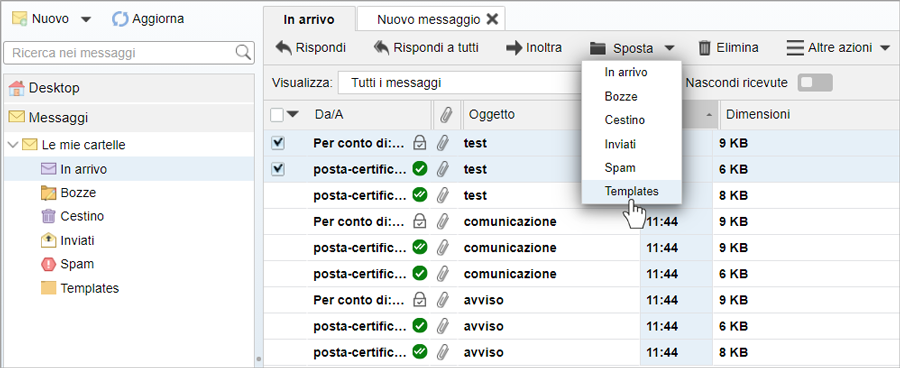The width and height of the screenshot is (900, 368).
Task: Uncheck the first test message checkbox
Action: click(x=278, y=144)
